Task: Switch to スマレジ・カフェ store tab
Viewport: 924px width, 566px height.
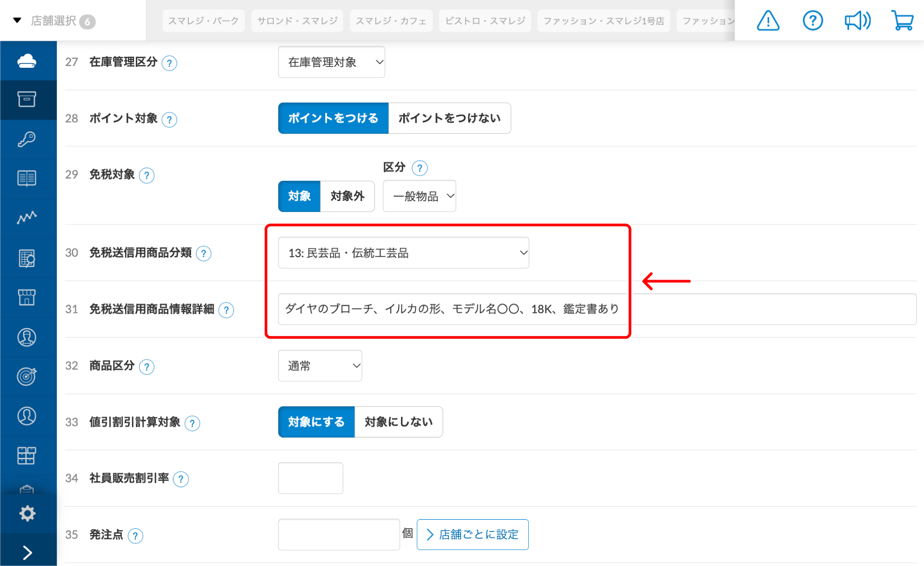Action: tap(391, 21)
